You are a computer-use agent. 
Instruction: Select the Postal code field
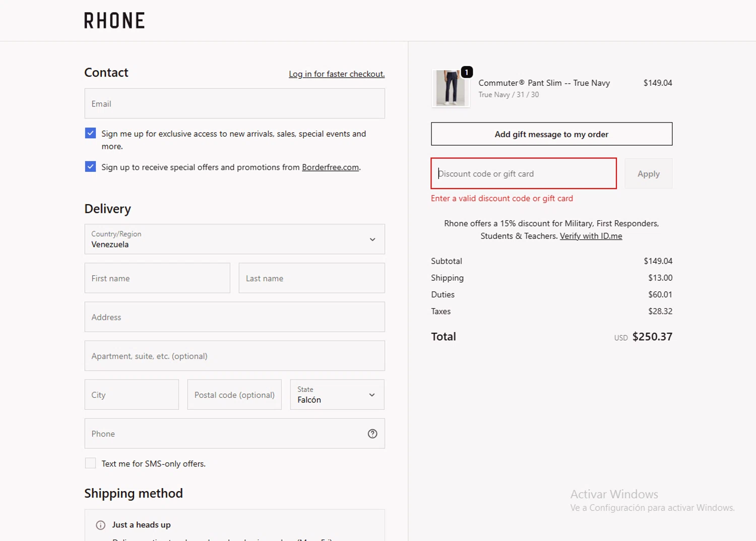pos(234,394)
